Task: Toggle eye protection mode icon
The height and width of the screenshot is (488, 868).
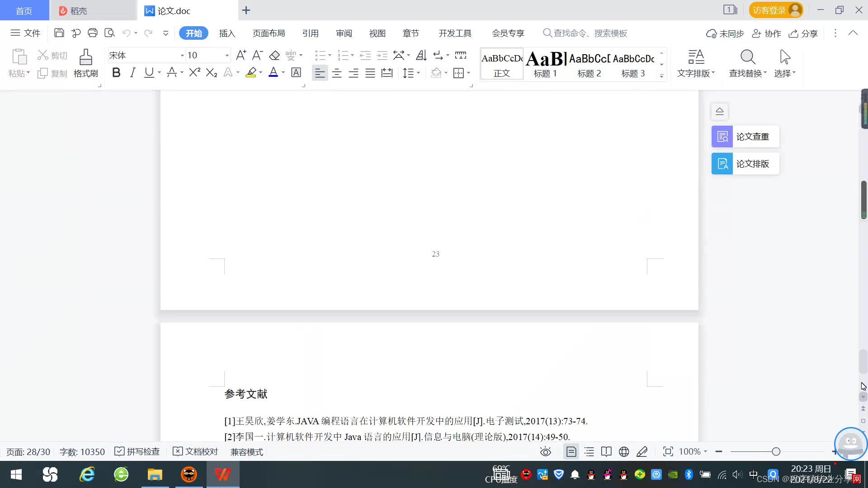Action: click(546, 451)
